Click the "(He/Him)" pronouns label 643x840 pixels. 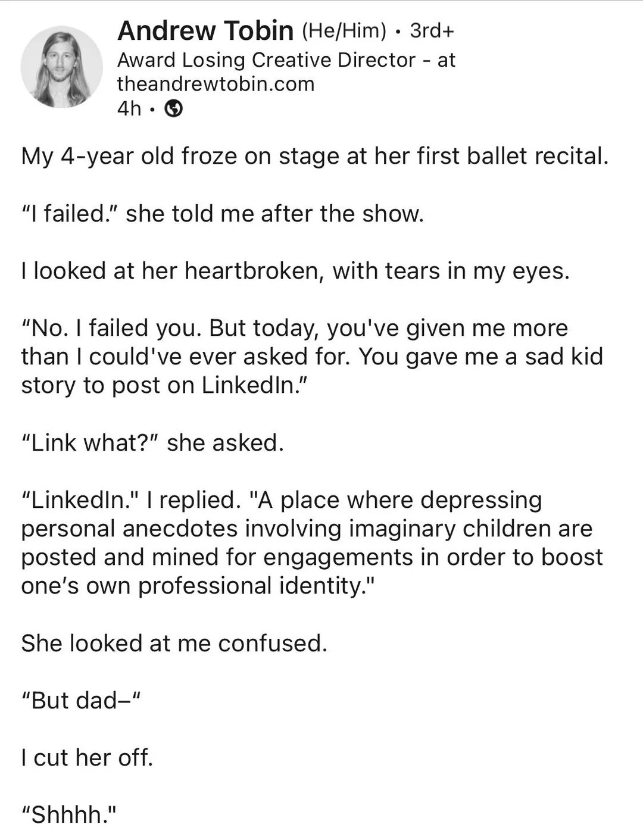point(345,31)
